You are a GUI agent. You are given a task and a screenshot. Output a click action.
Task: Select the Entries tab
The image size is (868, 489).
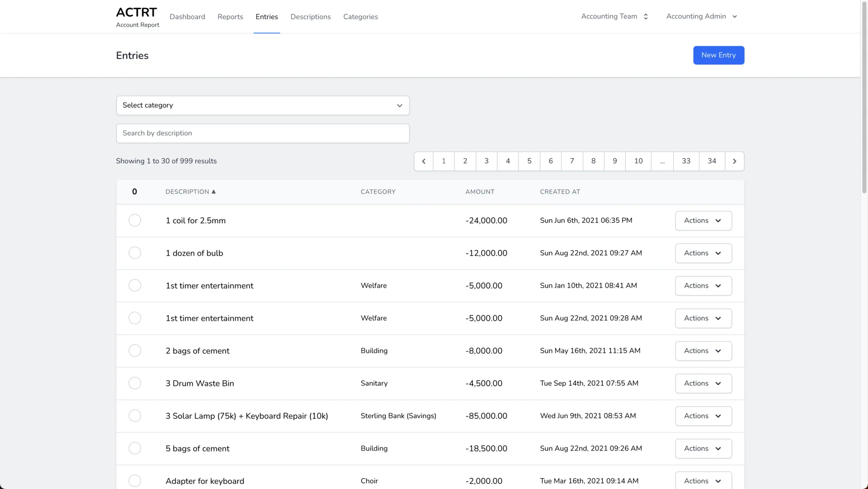(x=267, y=17)
